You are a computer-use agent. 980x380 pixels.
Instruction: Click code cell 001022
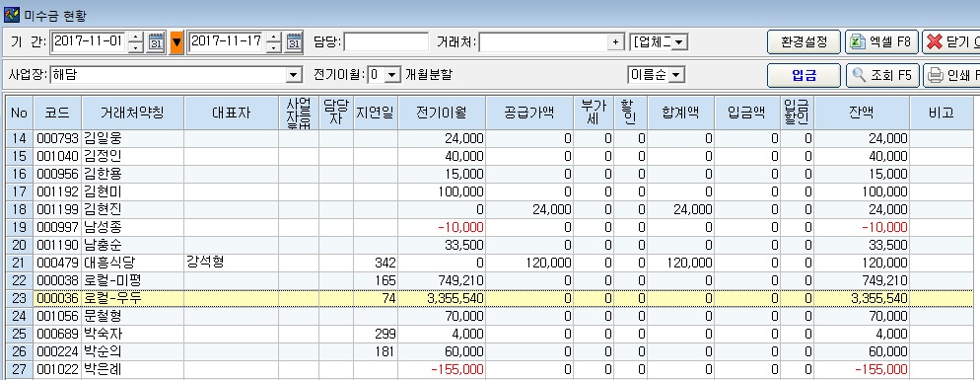(x=57, y=369)
